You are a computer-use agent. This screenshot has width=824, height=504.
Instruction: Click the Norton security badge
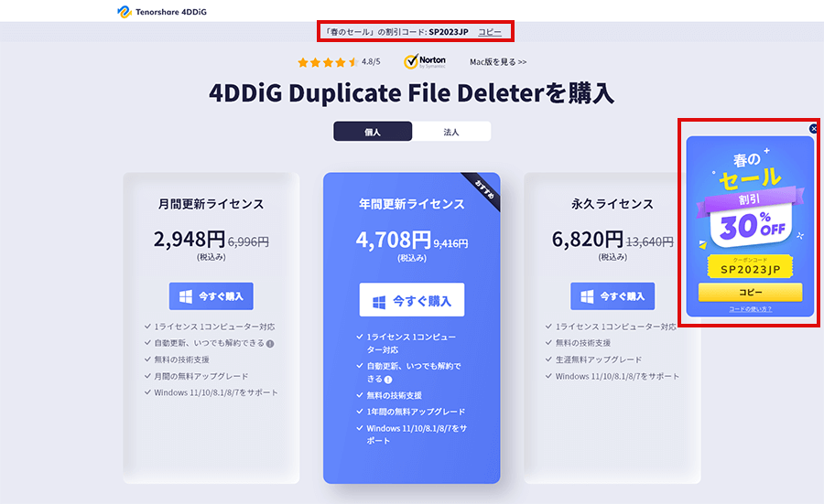[425, 61]
